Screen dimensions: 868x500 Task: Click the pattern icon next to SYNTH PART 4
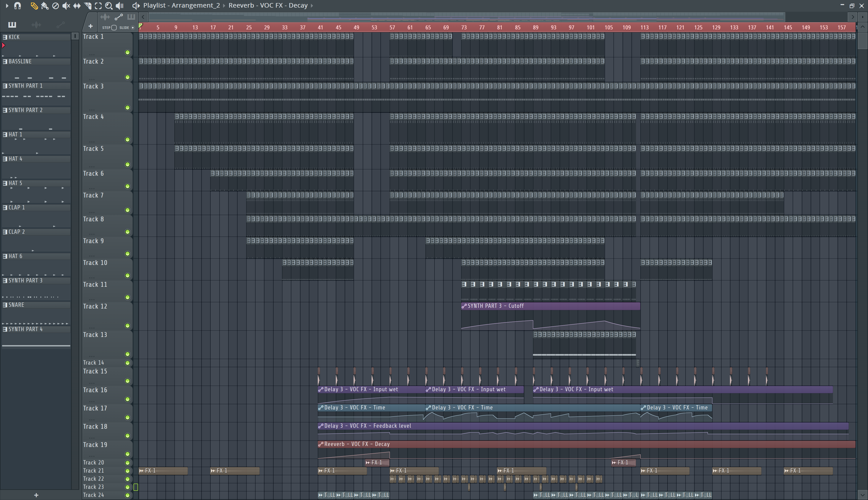pyautogui.click(x=5, y=329)
